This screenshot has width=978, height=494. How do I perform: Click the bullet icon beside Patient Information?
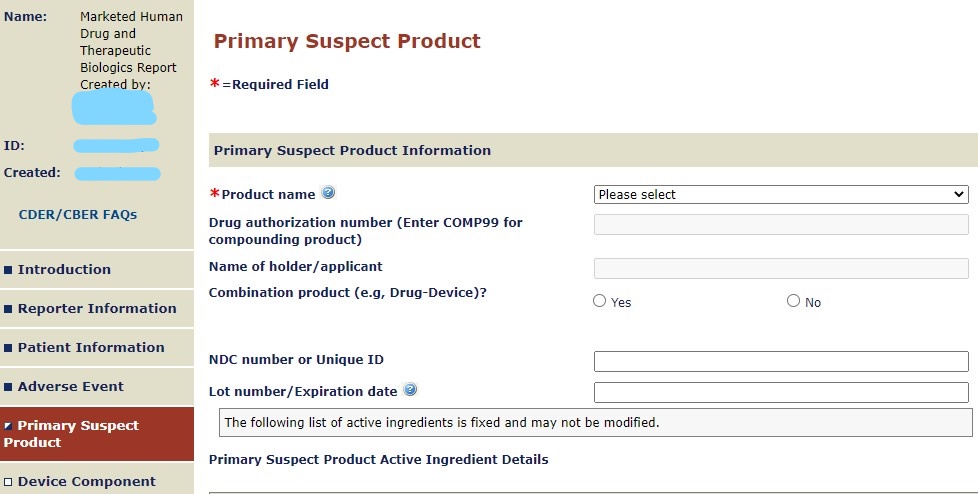coord(9,348)
